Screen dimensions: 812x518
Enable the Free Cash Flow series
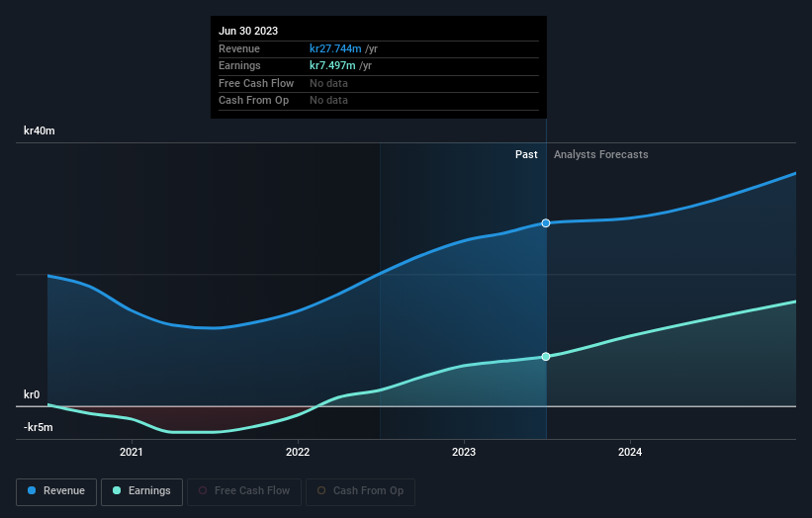click(x=244, y=491)
